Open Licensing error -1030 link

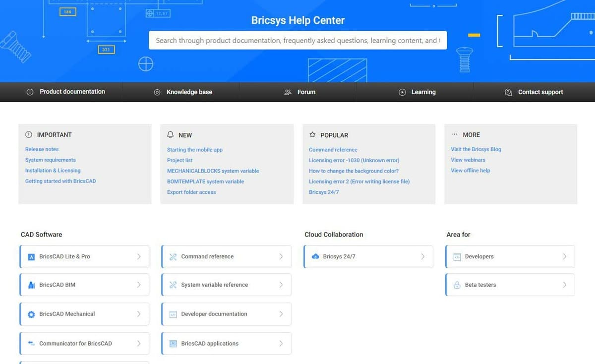(354, 161)
